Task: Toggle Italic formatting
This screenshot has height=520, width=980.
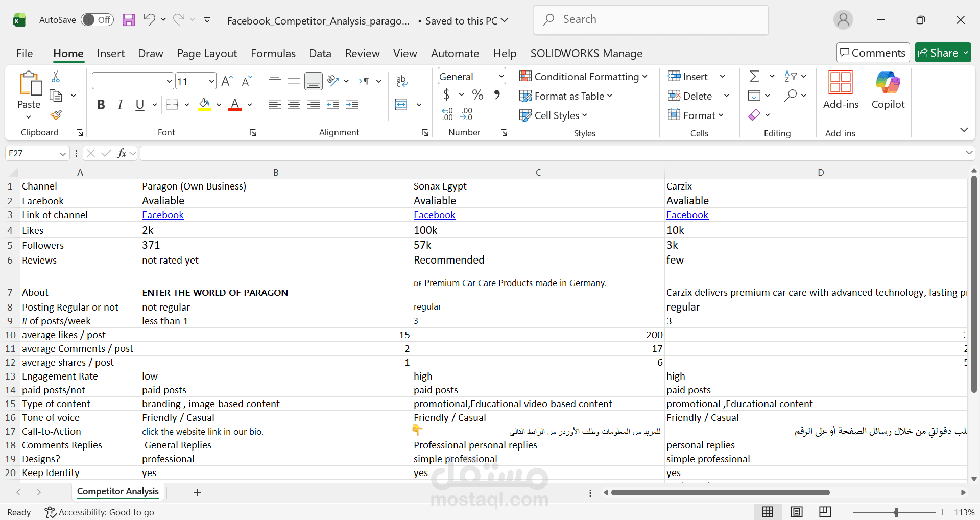Action: [x=120, y=105]
